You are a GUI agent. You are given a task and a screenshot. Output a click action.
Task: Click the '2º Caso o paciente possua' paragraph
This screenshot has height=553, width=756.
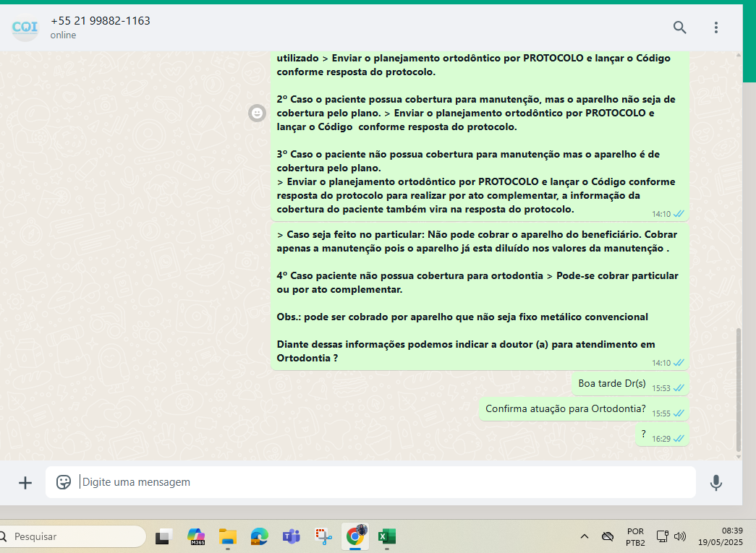point(476,113)
